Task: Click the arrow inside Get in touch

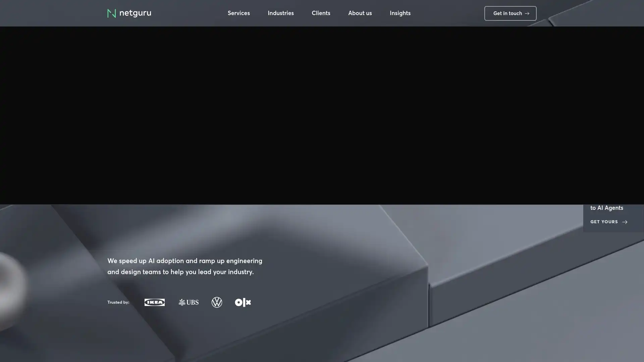Action: [527, 14]
